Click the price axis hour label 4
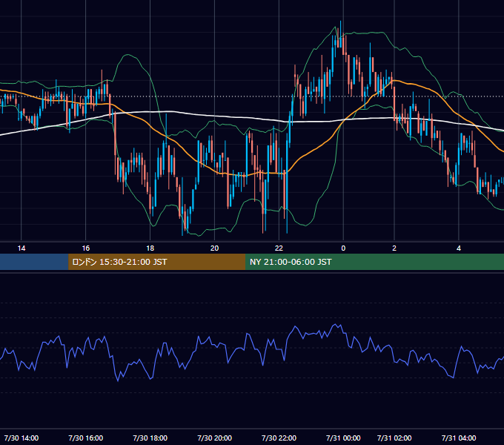Image resolution: width=504 pixels, height=445 pixels. [x=459, y=248]
